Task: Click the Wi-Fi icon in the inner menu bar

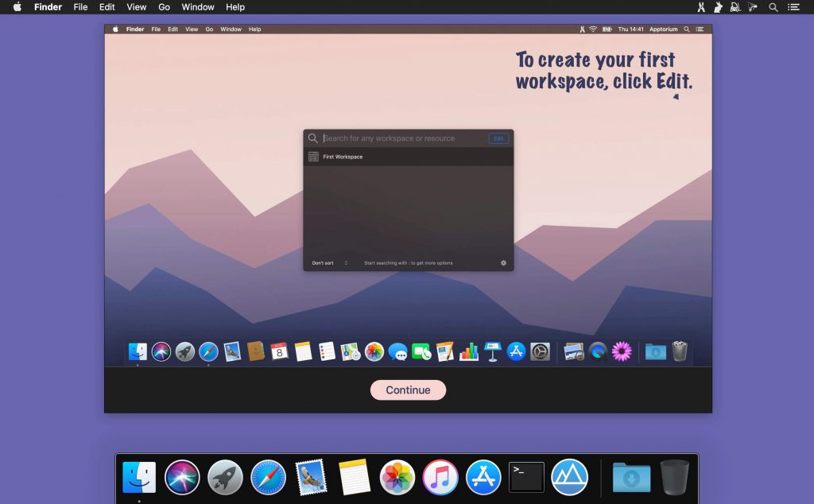Action: coord(593,29)
